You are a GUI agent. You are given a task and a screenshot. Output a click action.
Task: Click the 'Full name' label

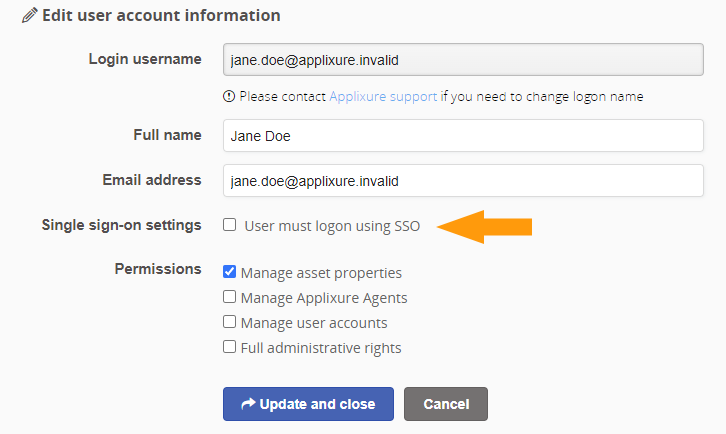[x=168, y=135]
